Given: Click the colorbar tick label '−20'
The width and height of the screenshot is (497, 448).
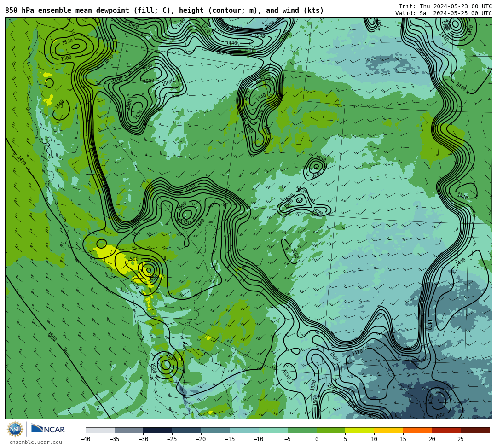Looking at the screenshot, I should point(201,439).
